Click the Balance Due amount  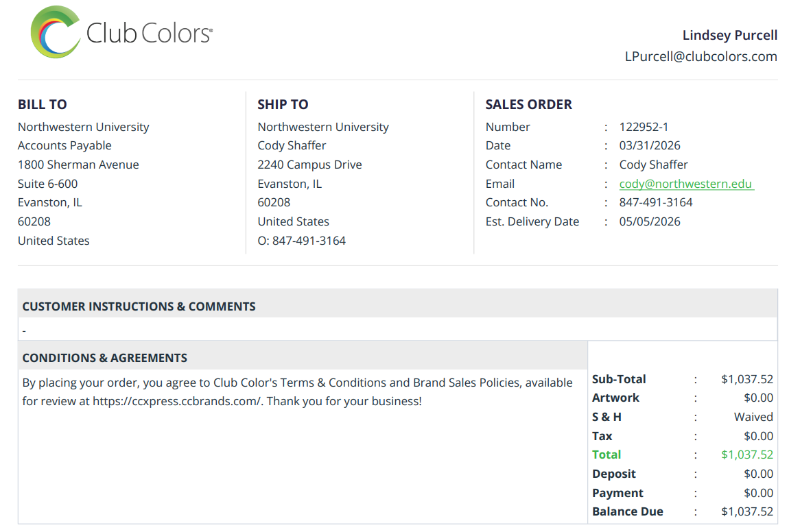[746, 511]
